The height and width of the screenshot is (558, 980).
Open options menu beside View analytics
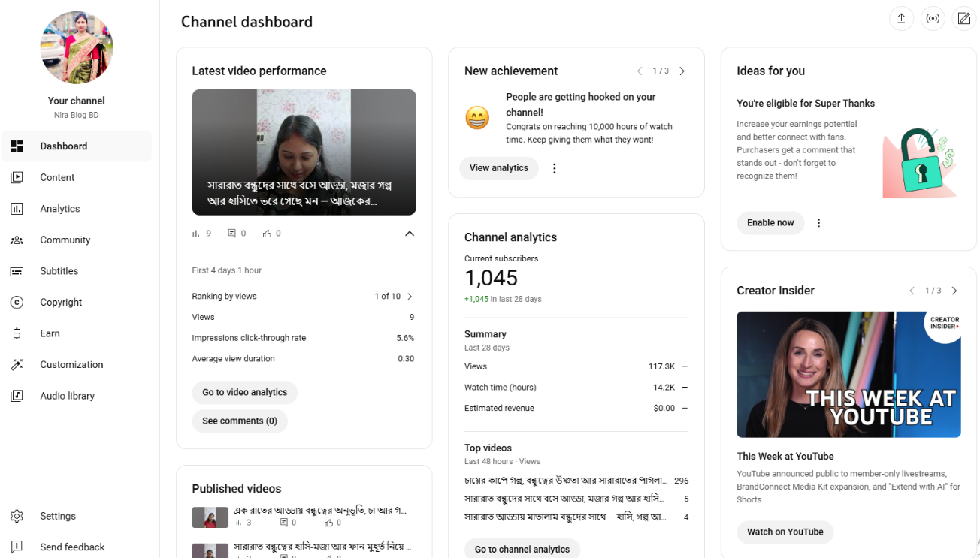(554, 168)
